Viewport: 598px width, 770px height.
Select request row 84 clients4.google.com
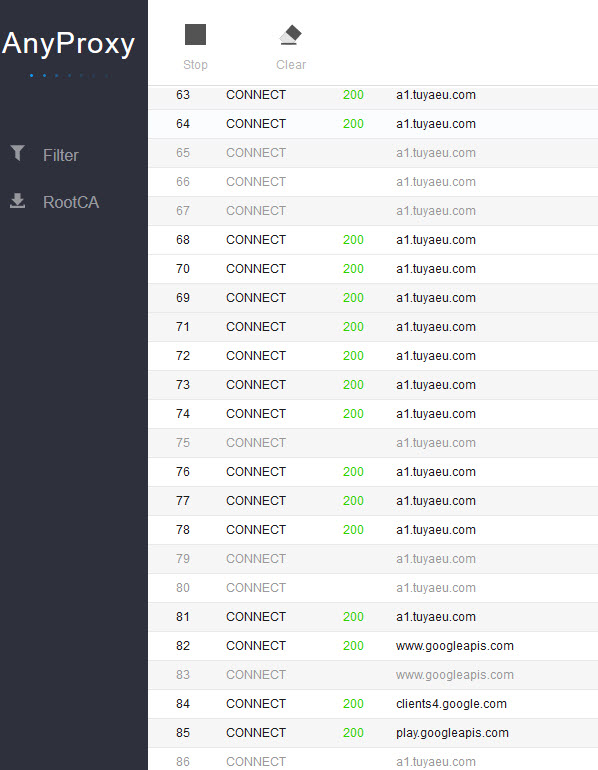tap(373, 704)
